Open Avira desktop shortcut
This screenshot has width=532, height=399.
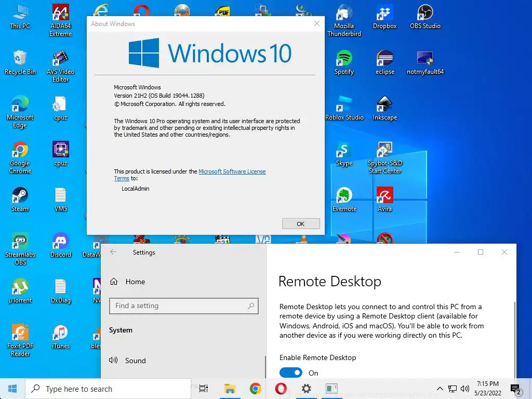click(385, 200)
